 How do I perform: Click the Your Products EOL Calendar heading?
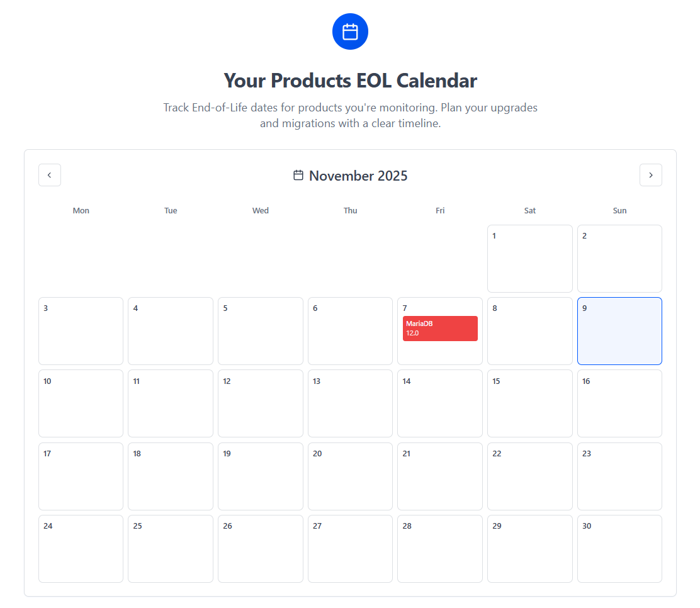coord(350,81)
